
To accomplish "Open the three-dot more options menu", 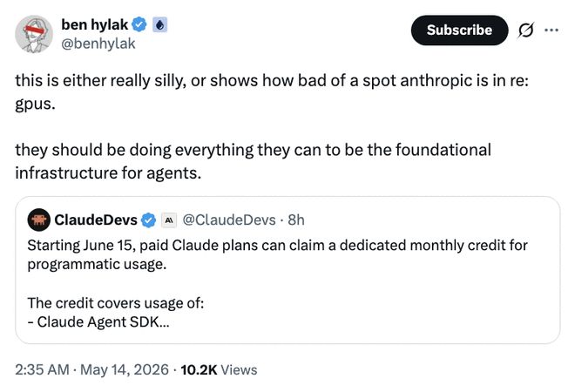I will [x=551, y=30].
